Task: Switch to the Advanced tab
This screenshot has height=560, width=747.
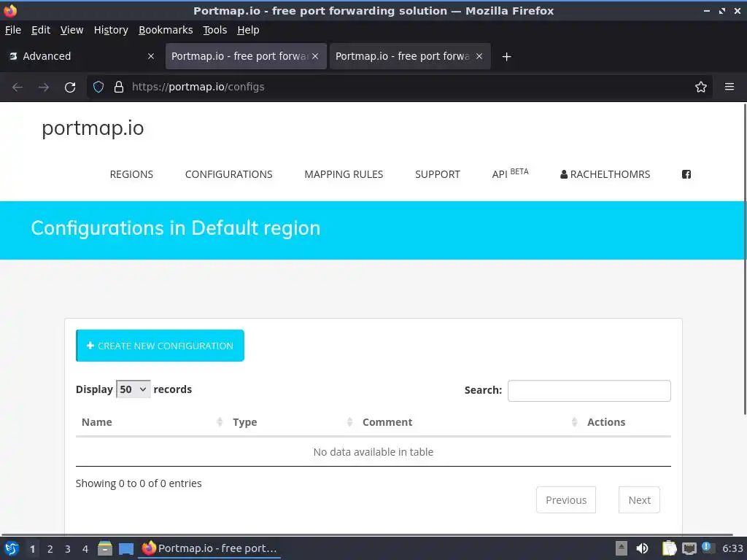Action: click(x=81, y=56)
